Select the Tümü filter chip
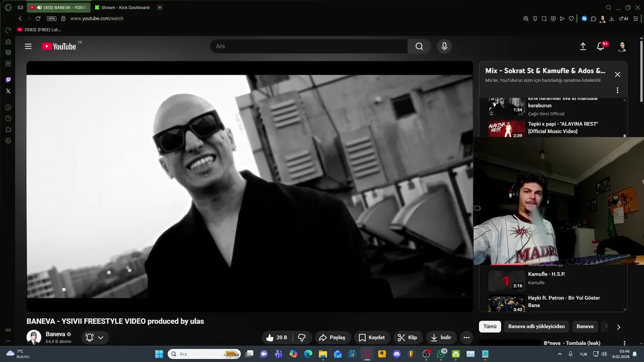 [x=490, y=326]
